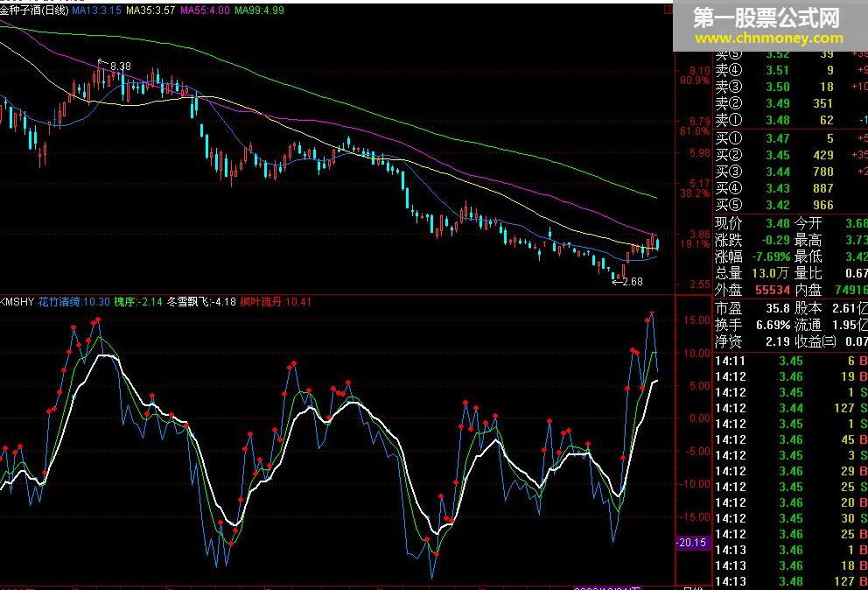This screenshot has width=868, height=590.
Task: Click the 股本 label
Action: pos(808,309)
